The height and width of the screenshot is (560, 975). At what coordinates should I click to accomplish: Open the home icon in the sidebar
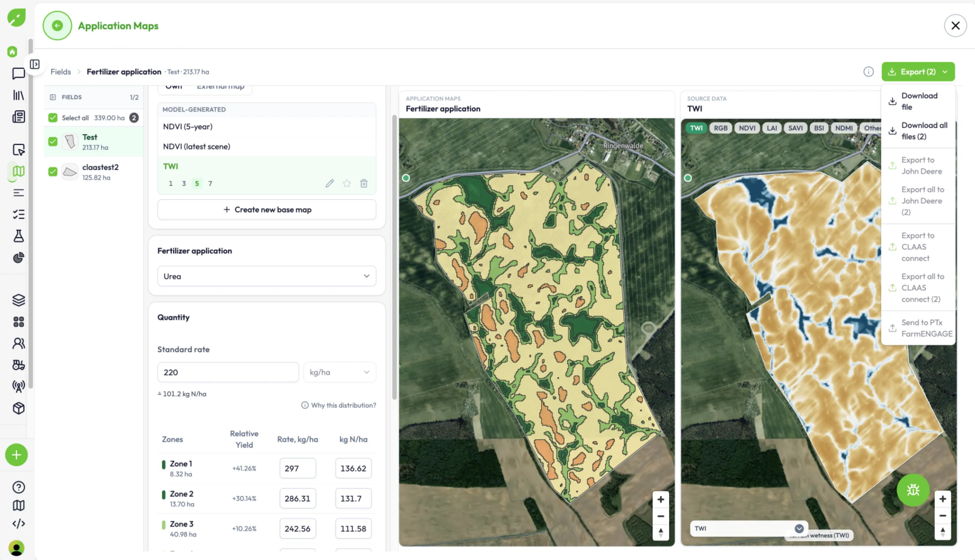(12, 51)
